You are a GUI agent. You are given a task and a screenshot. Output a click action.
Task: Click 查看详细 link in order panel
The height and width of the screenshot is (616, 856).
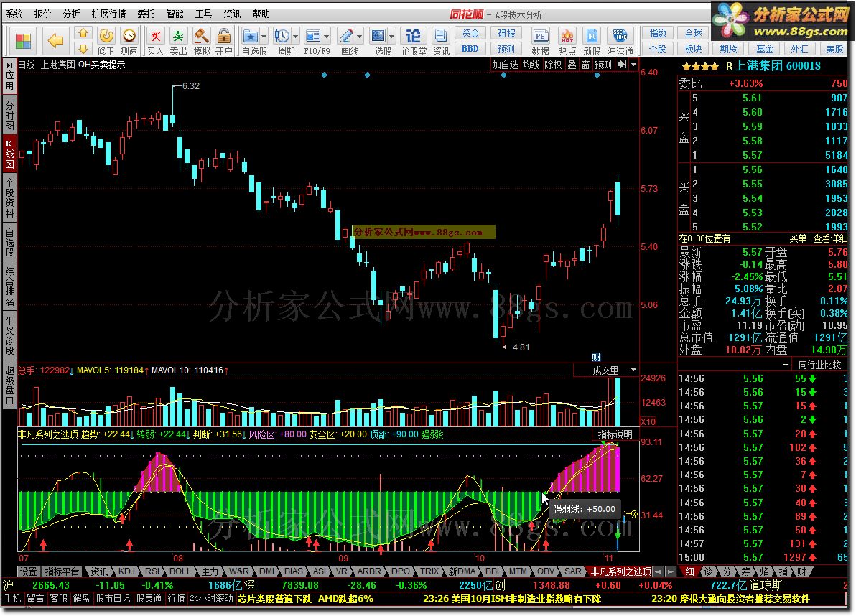click(x=830, y=238)
